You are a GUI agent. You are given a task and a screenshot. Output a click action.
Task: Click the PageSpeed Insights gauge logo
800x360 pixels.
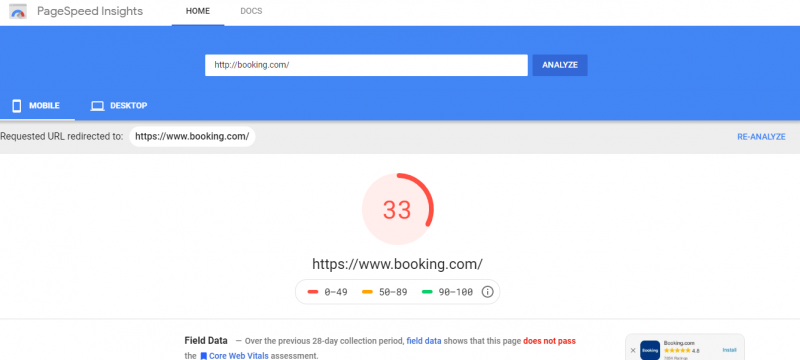(x=18, y=11)
